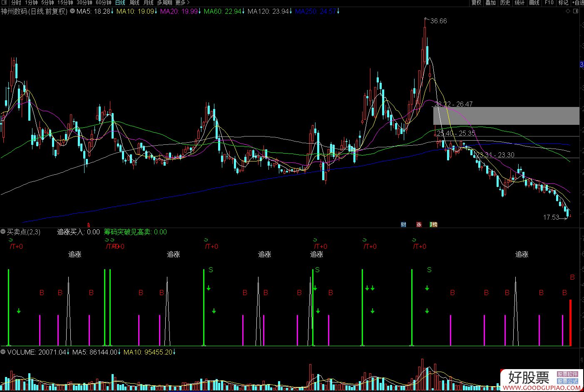Click the red 涨 event marker icon

pos(419,225)
